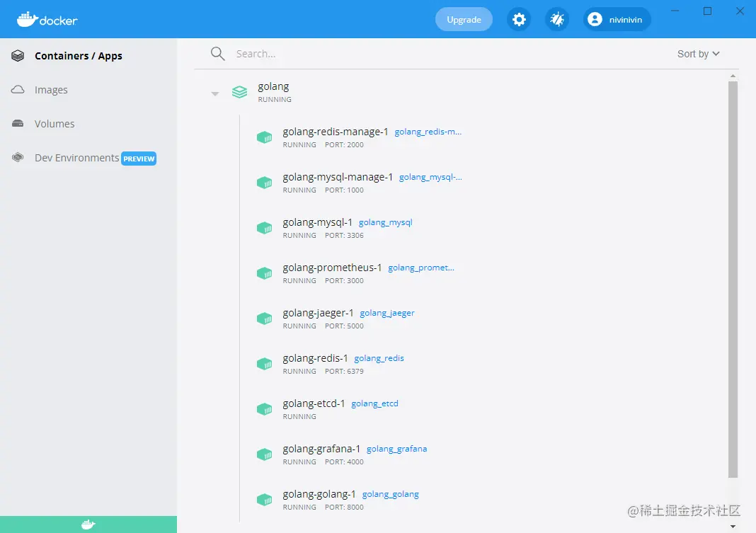Open the nivinivin account menu

(x=617, y=20)
